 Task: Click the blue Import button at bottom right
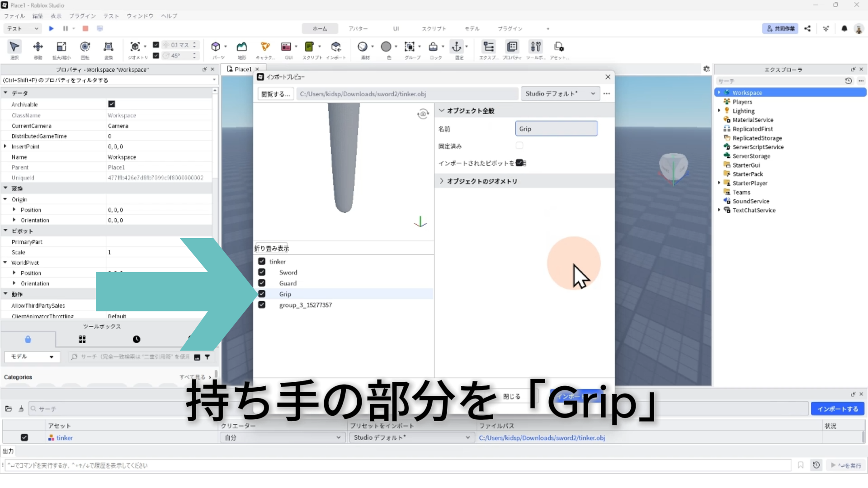tap(837, 409)
